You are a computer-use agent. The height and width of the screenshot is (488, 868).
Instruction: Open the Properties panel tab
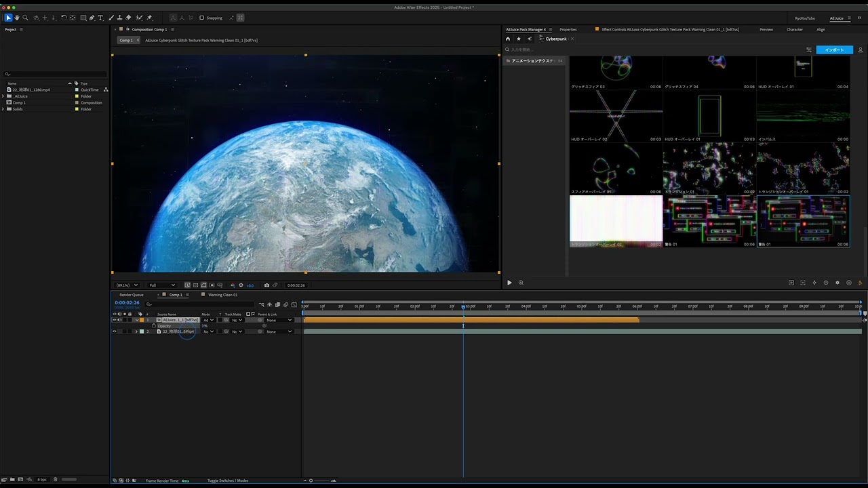pos(568,29)
